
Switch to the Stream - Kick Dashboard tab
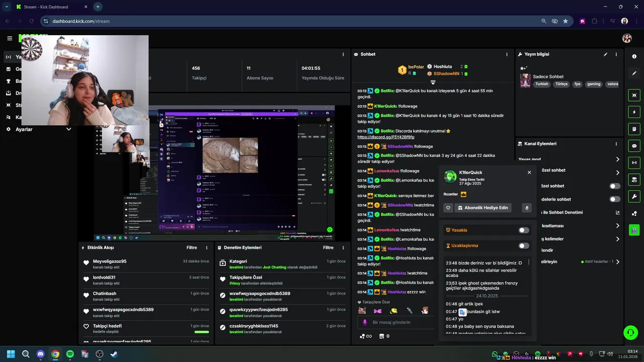point(51,7)
